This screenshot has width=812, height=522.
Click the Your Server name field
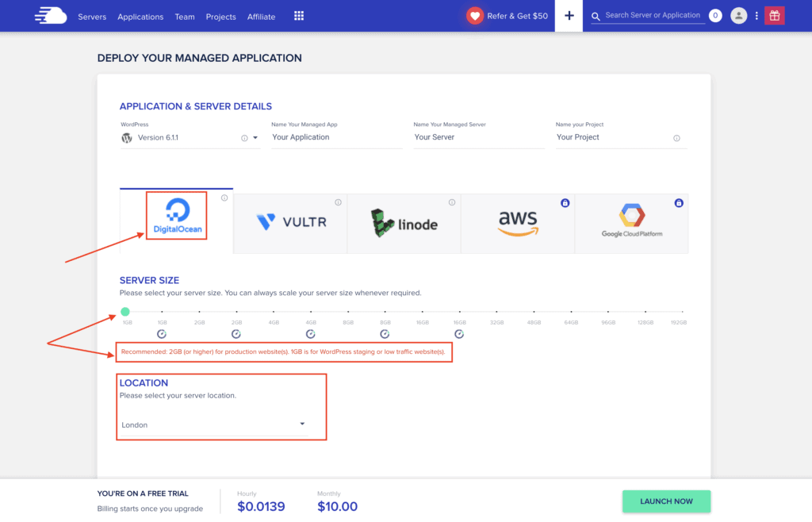coord(479,137)
